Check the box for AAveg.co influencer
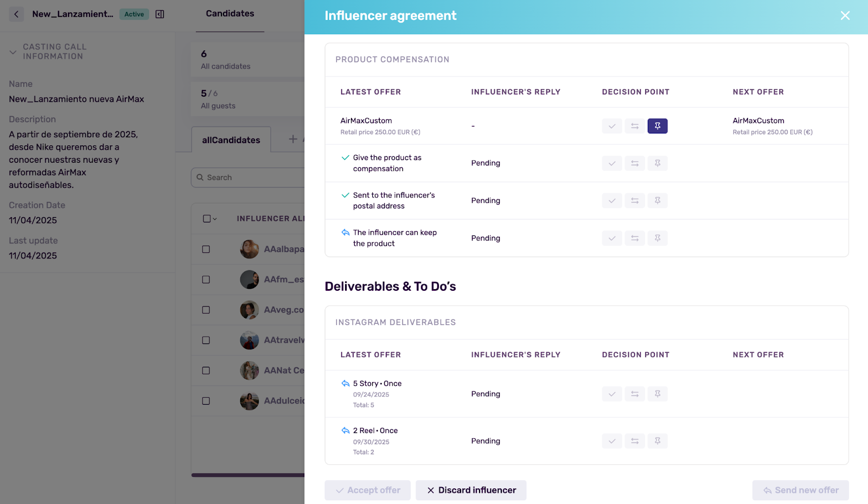The image size is (868, 504). click(x=206, y=310)
